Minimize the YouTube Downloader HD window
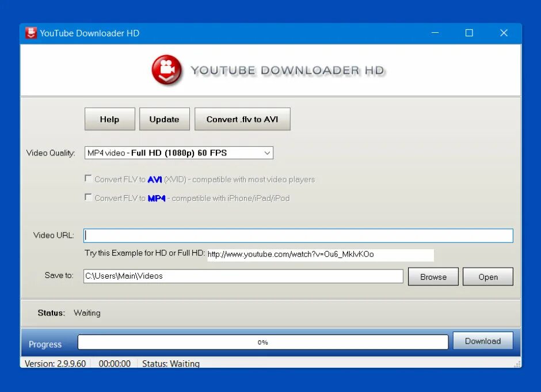Screen dimensions: 541x392 click(435, 33)
